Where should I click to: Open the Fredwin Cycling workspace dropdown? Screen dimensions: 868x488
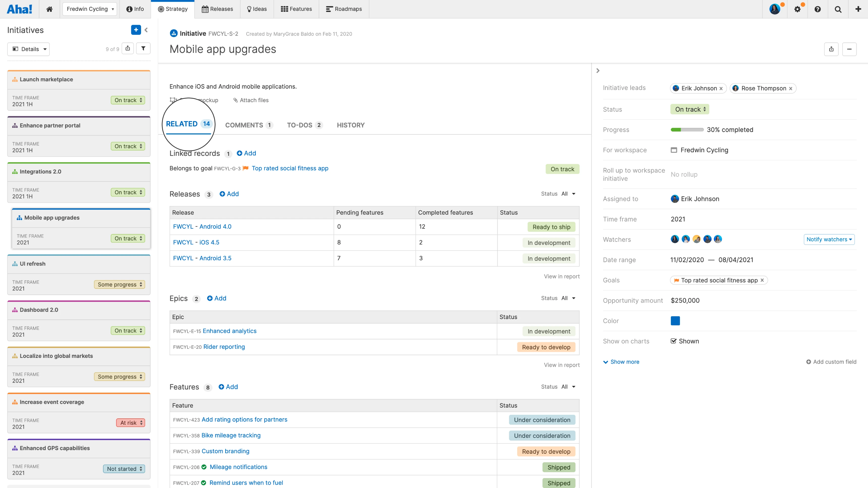coord(90,9)
